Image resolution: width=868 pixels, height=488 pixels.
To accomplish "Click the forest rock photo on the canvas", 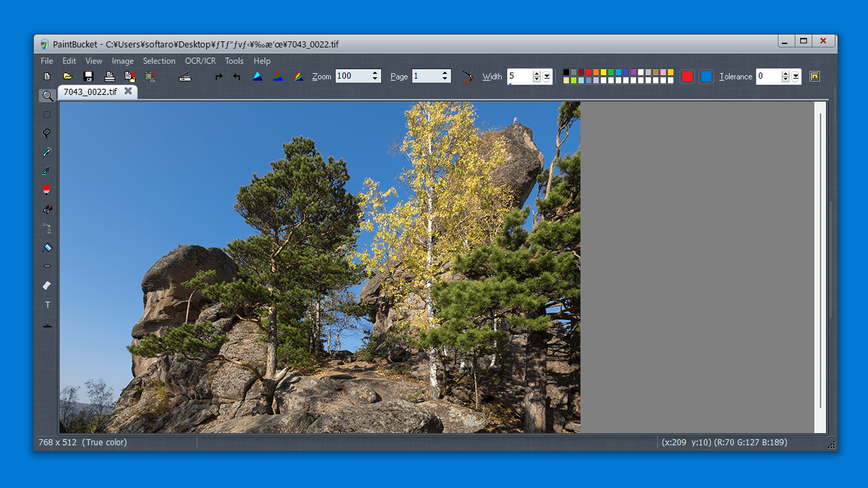I will [319, 267].
